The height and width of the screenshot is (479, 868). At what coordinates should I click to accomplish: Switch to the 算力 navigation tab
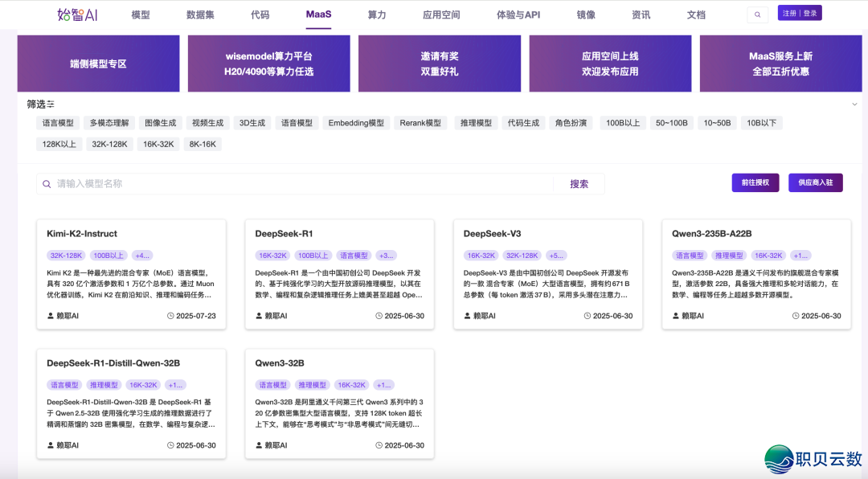point(377,14)
